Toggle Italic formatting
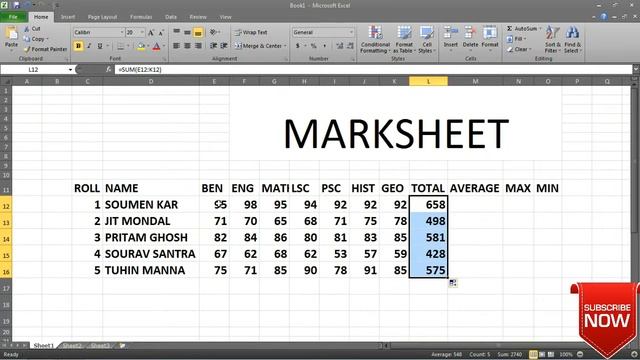640x360 pixels. tap(89, 46)
